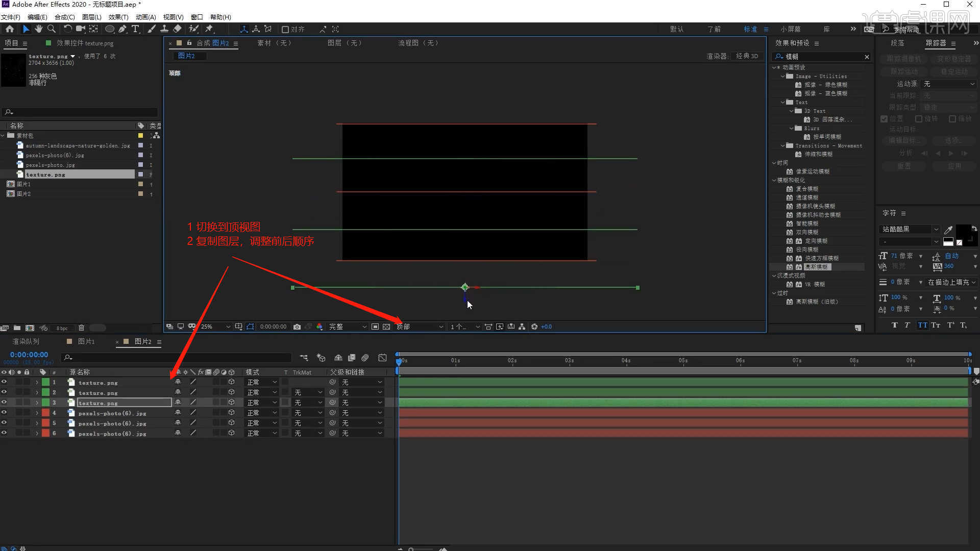This screenshot has height=551, width=980.
Task: Select the Puppet Pin tool
Action: [209, 29]
